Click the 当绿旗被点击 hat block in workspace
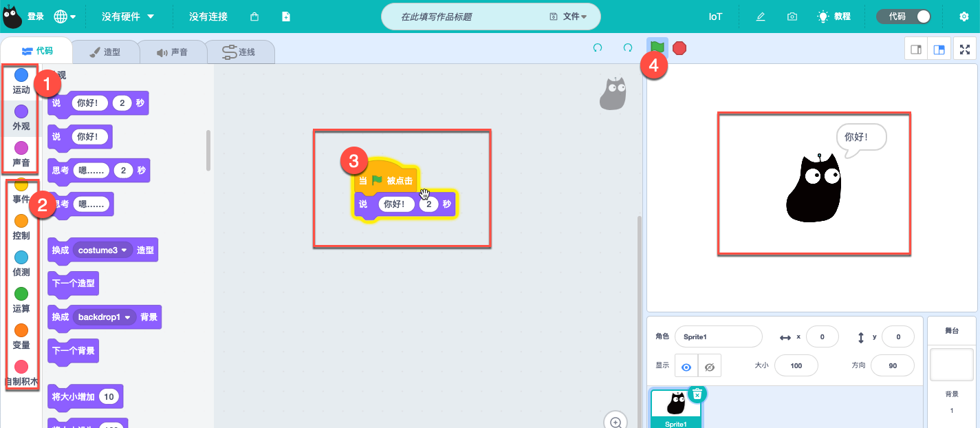 [385, 180]
